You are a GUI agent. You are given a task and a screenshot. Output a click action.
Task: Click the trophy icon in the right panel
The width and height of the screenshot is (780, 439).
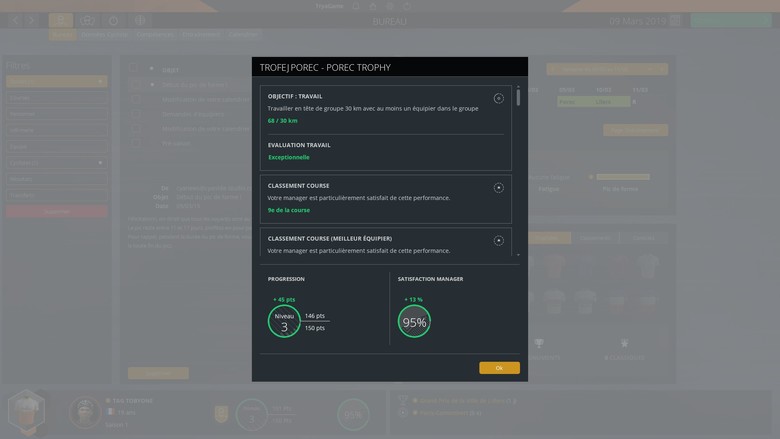tap(539, 344)
